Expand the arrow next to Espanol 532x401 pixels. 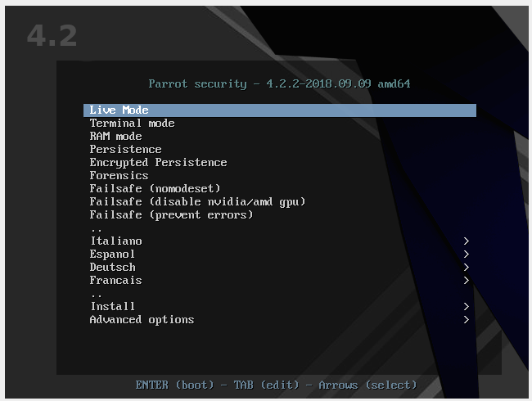(x=466, y=255)
